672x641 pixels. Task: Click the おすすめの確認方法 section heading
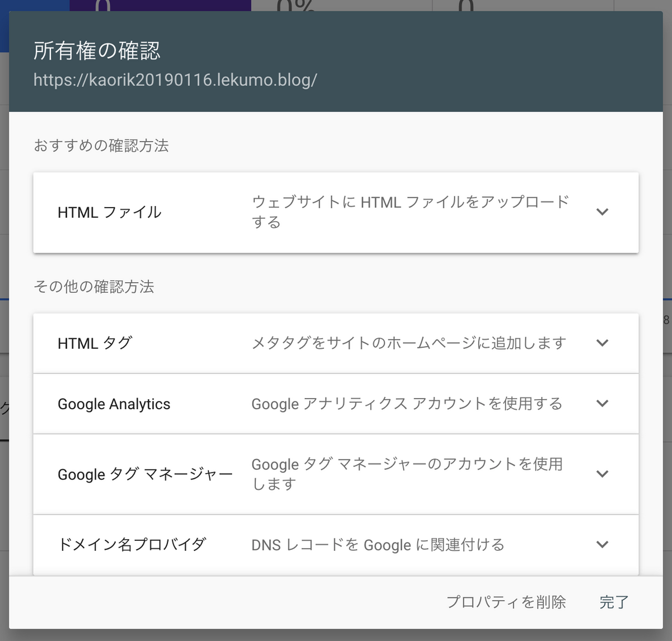101,146
